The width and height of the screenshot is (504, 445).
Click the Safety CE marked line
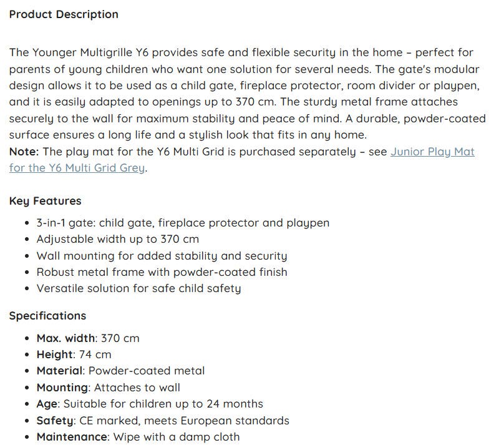(163, 421)
